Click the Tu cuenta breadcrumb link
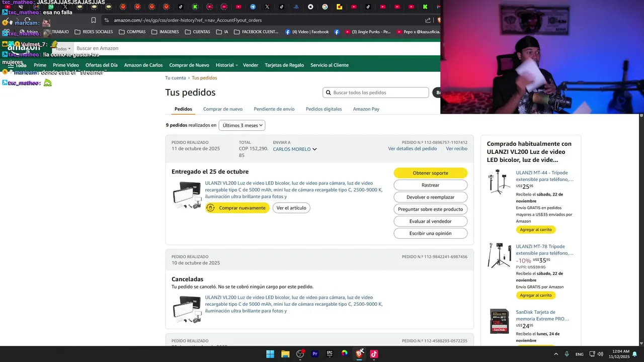The width and height of the screenshot is (644, 362). pyautogui.click(x=176, y=78)
